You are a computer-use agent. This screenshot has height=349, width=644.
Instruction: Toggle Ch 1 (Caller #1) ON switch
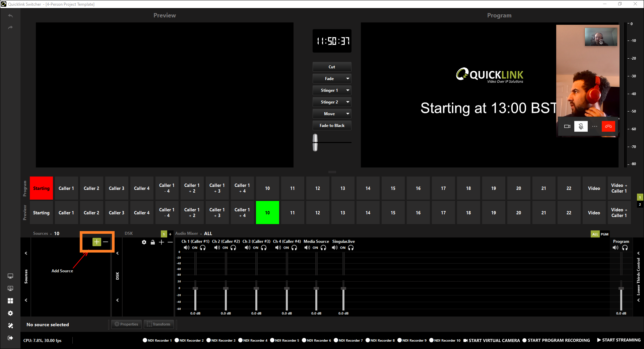click(195, 248)
